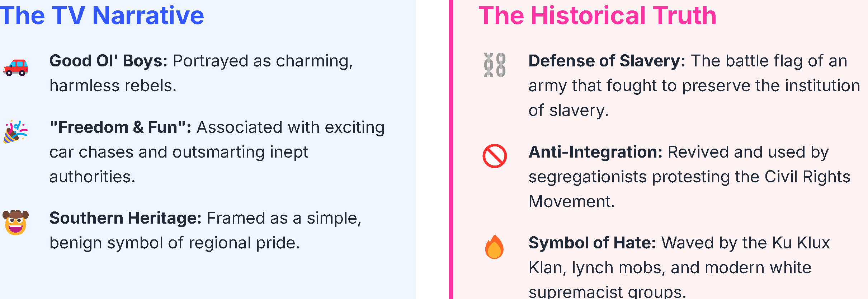Click the "Klan, lynch mobs, and modern white" line
Screen dimensions: 868x299
click(670, 268)
